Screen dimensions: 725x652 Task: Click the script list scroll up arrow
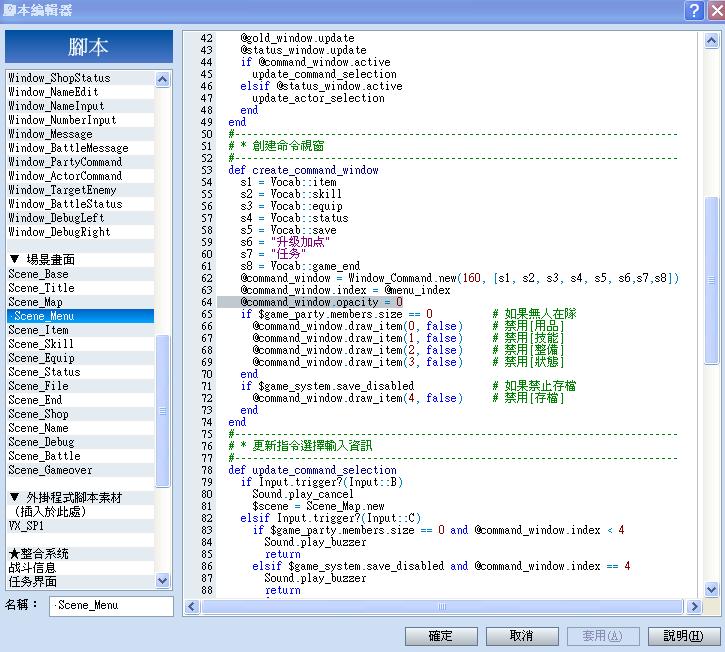(162, 79)
